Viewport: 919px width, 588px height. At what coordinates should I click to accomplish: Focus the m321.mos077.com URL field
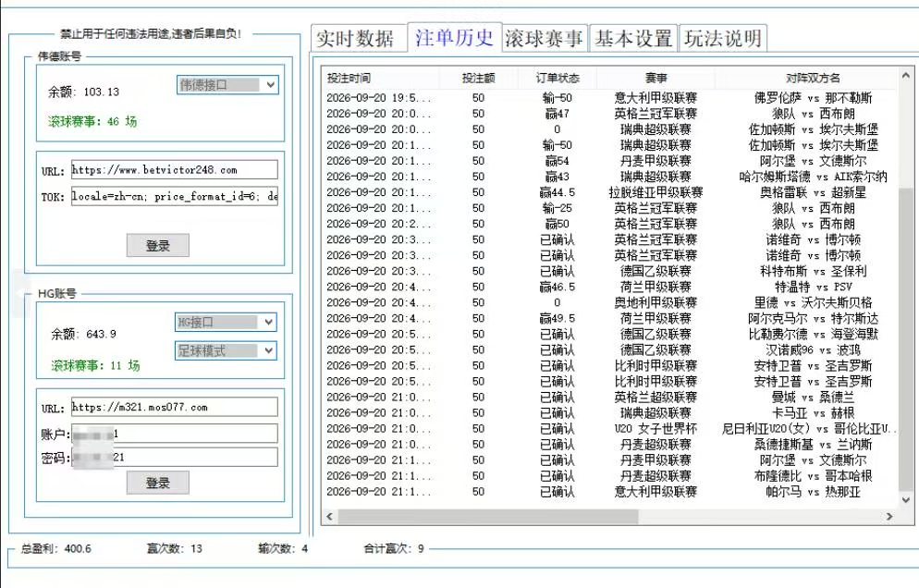pos(175,407)
